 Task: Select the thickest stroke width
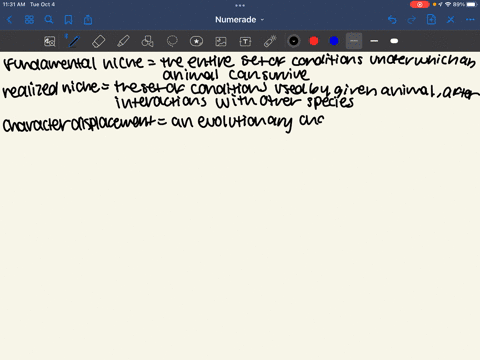pos(394,41)
